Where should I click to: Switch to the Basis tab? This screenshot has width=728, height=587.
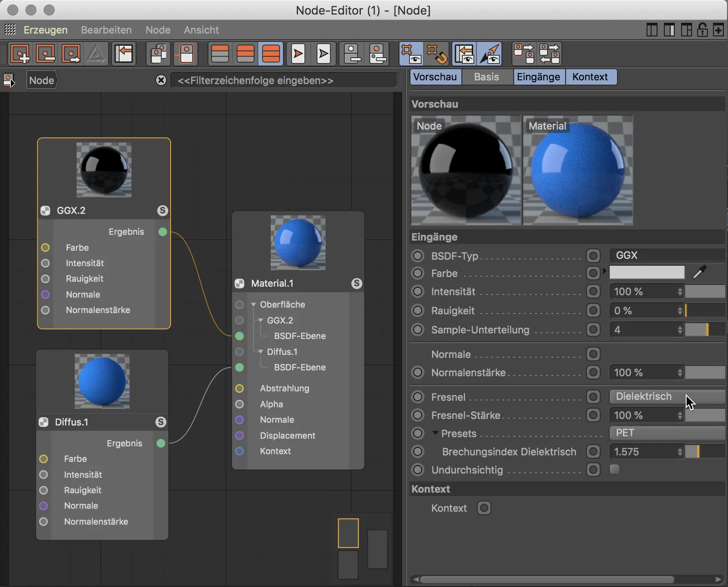pyautogui.click(x=486, y=77)
